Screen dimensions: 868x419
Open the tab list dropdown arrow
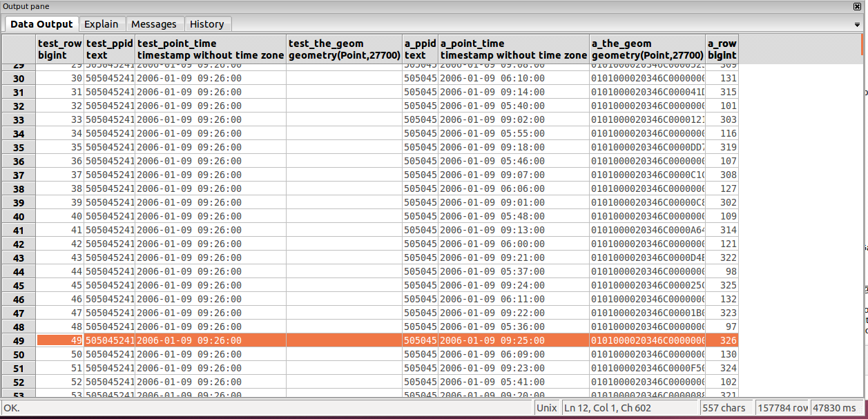(x=857, y=25)
